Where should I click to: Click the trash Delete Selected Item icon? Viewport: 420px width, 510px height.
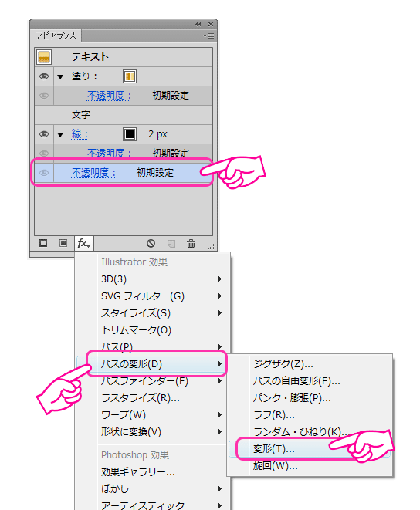pos(191,243)
